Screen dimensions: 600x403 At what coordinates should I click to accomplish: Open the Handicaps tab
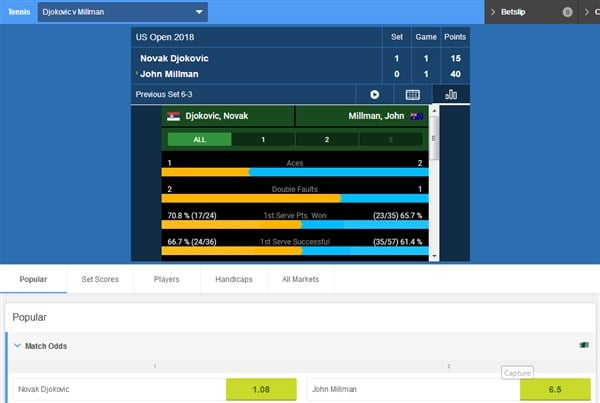click(234, 279)
